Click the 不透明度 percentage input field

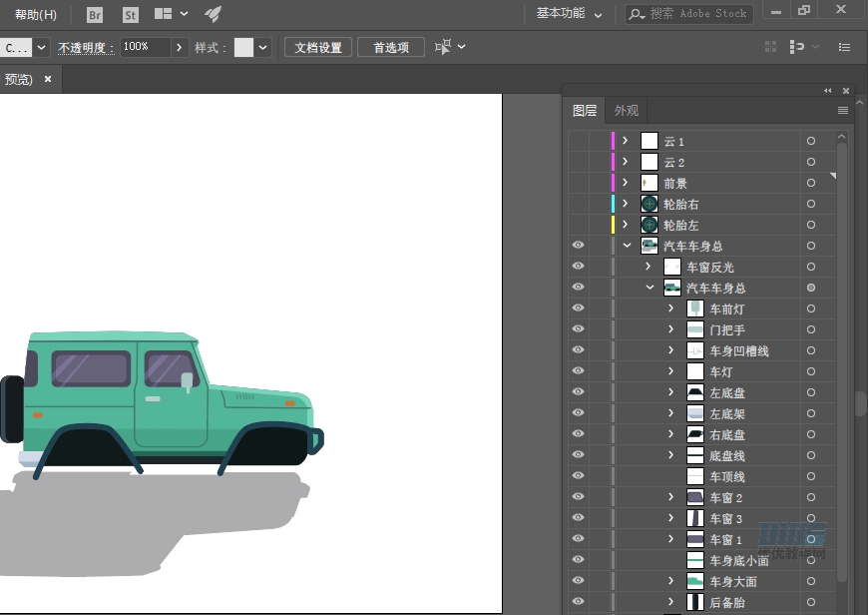pyautogui.click(x=146, y=47)
